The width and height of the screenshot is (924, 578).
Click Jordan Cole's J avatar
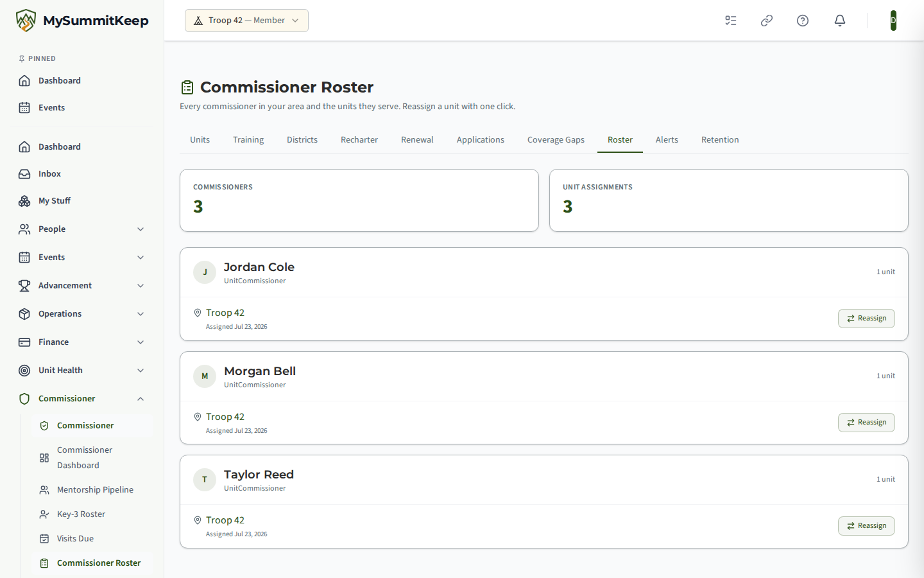click(205, 272)
